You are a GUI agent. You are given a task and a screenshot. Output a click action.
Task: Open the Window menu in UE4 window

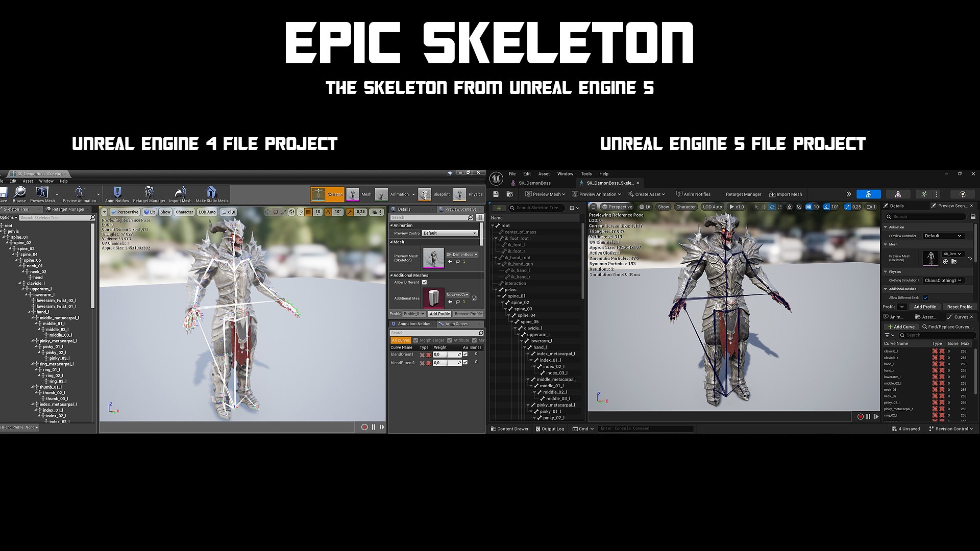click(46, 181)
